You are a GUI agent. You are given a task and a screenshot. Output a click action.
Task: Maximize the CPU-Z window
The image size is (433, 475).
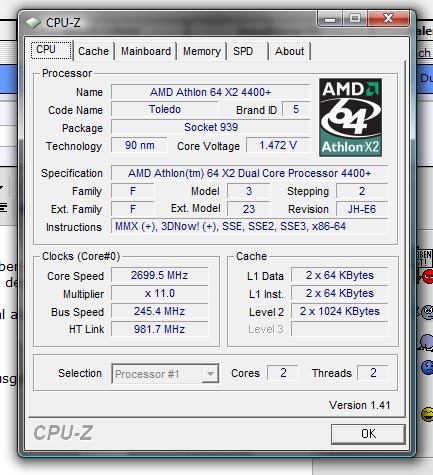(355, 19)
